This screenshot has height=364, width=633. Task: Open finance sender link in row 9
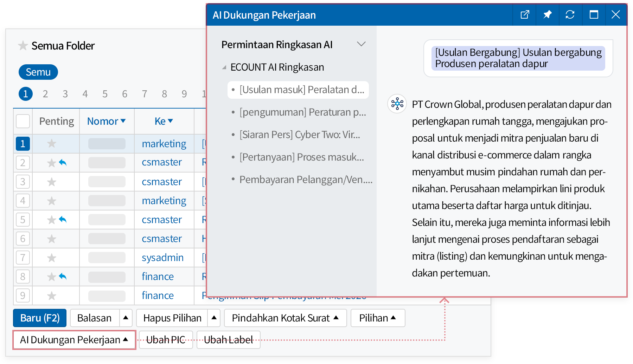158,295
